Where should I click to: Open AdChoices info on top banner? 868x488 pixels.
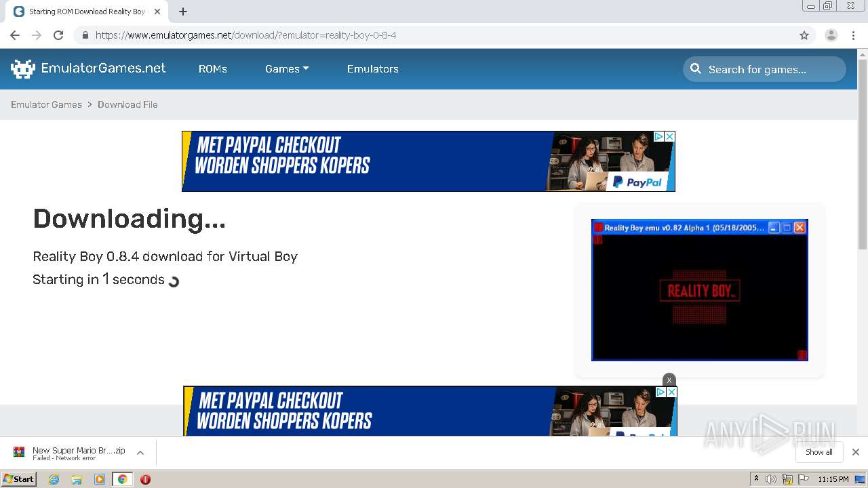click(x=658, y=136)
